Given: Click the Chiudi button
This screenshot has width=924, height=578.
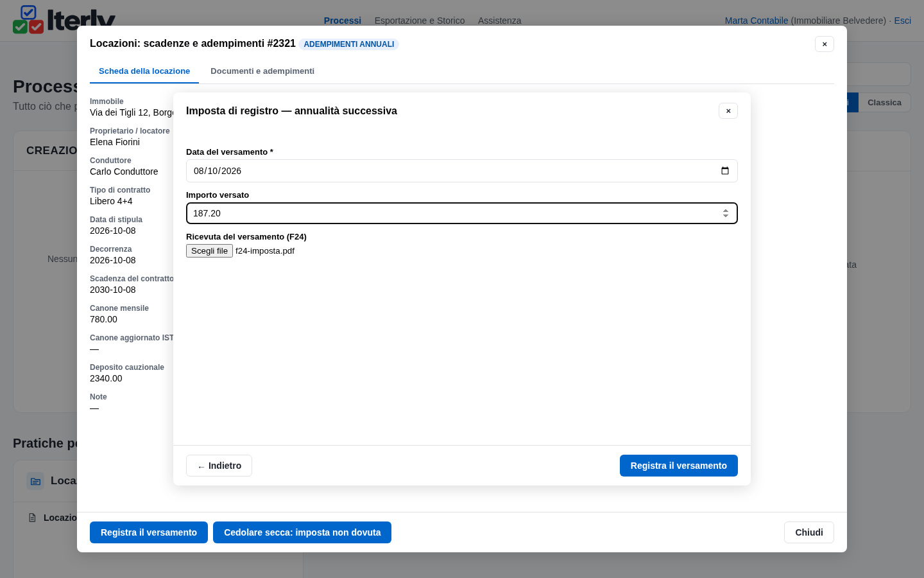Looking at the screenshot, I should (x=809, y=532).
